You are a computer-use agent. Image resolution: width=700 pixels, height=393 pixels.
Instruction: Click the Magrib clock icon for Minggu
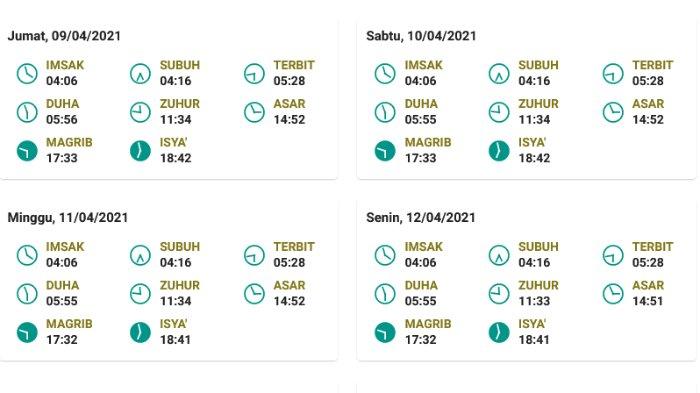(x=27, y=333)
